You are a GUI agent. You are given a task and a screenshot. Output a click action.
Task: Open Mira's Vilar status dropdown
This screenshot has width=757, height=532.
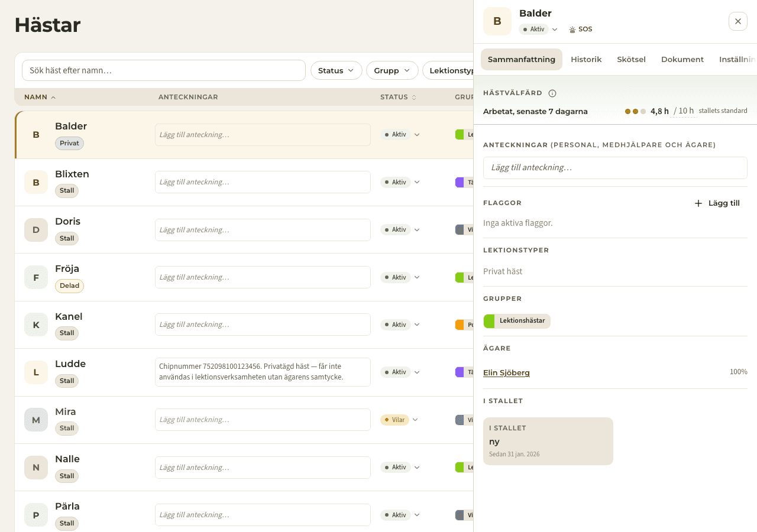(x=399, y=420)
